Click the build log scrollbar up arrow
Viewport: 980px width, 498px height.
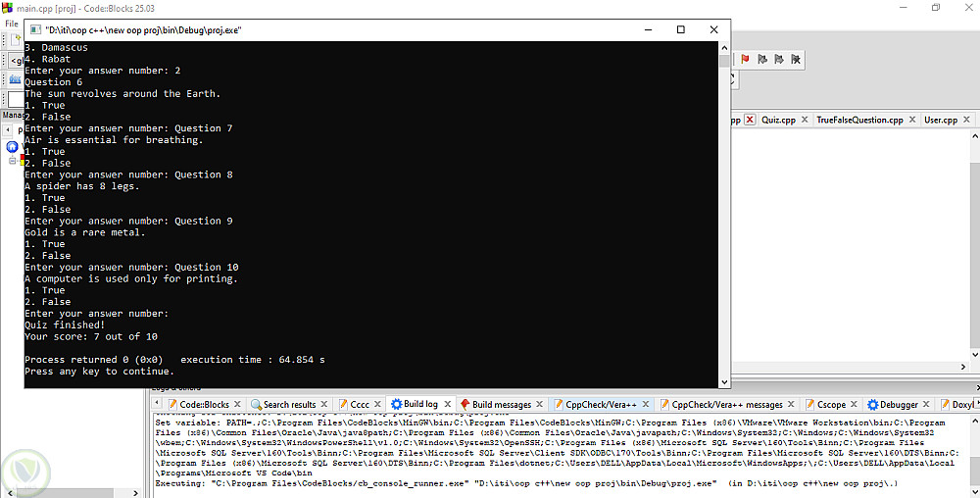coord(975,422)
